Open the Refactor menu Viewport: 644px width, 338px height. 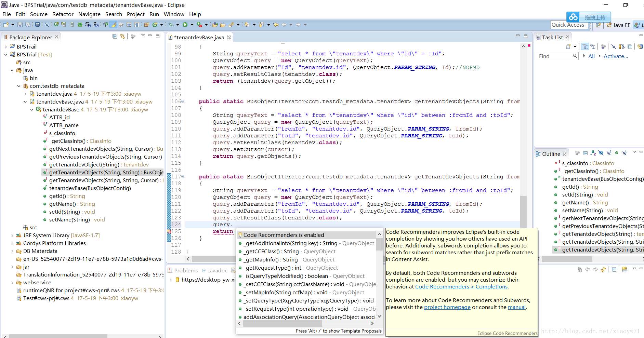(x=63, y=14)
